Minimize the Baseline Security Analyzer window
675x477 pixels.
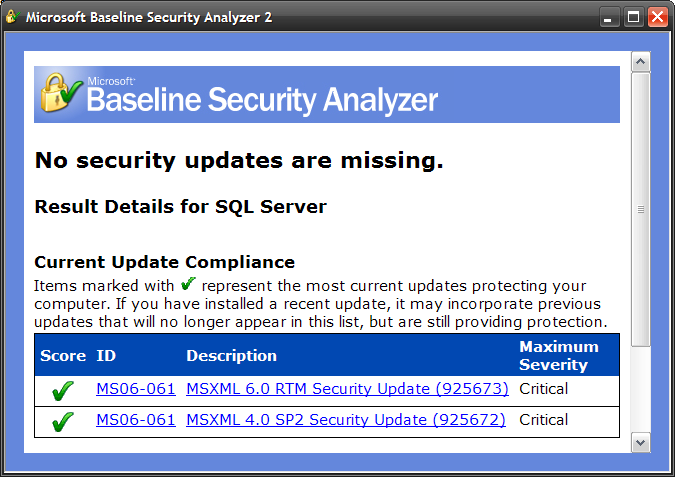click(x=610, y=17)
